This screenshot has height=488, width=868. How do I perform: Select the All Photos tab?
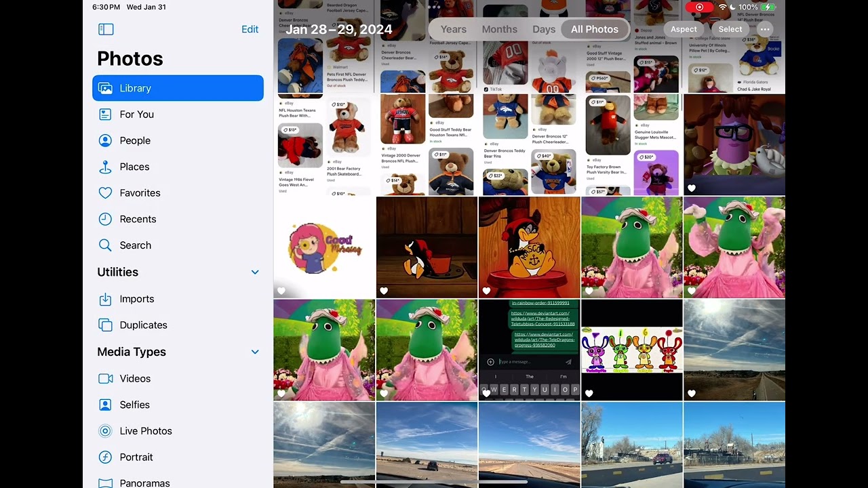point(595,29)
